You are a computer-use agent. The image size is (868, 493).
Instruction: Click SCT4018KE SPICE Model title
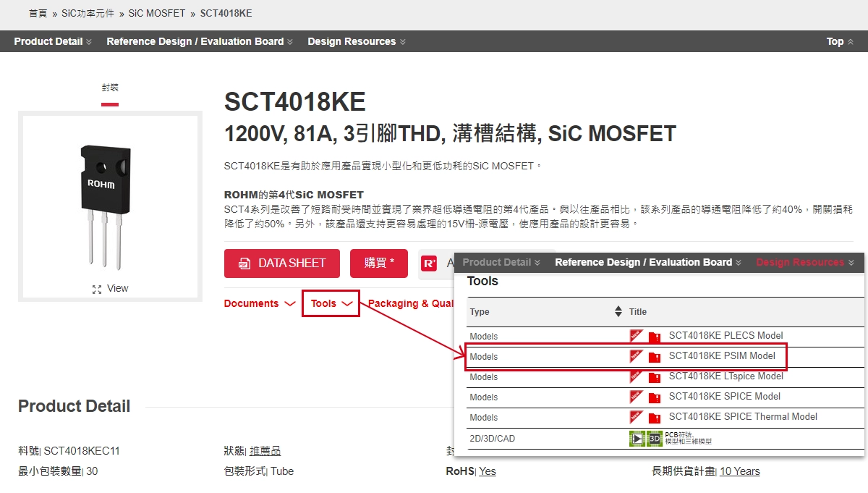click(x=725, y=396)
